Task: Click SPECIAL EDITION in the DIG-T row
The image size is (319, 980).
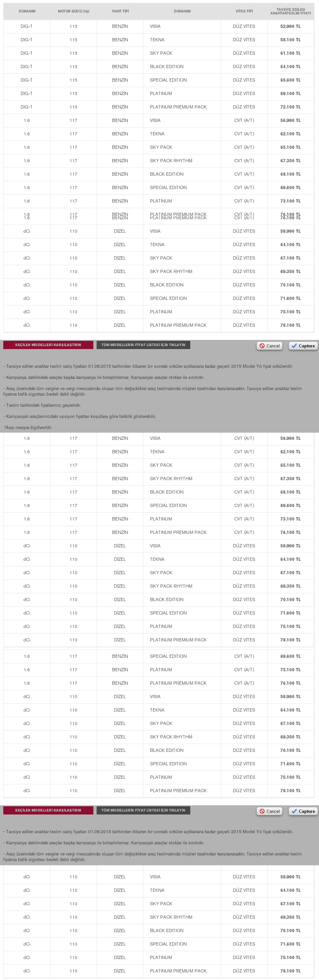Action: (x=168, y=80)
